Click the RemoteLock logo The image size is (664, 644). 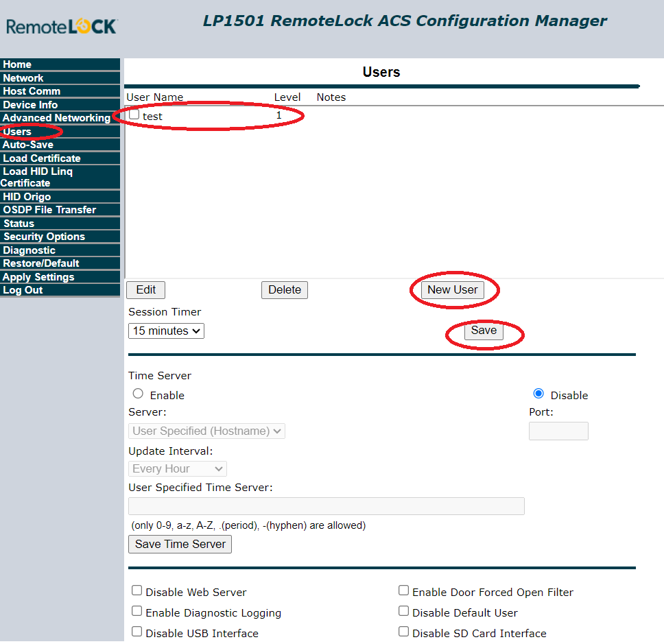pyautogui.click(x=62, y=27)
